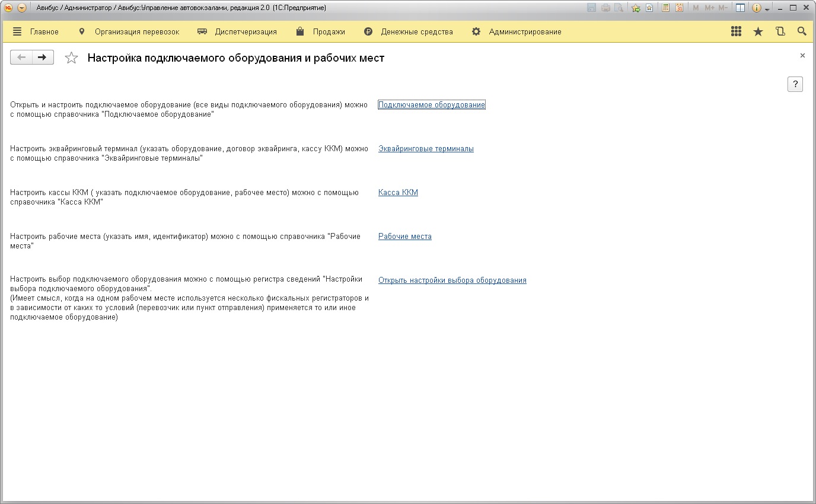This screenshot has width=816, height=504.
Task: Open the calculator from the title bar
Action: click(665, 8)
